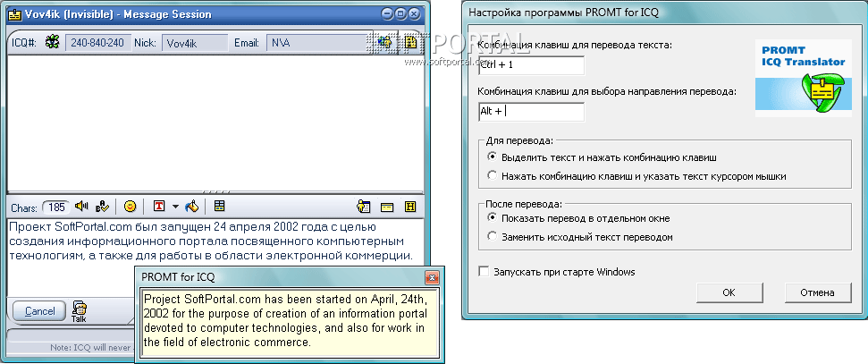Select 'Показать перевод в отдельном окне' option
The image size is (868, 364).
(x=578, y=218)
